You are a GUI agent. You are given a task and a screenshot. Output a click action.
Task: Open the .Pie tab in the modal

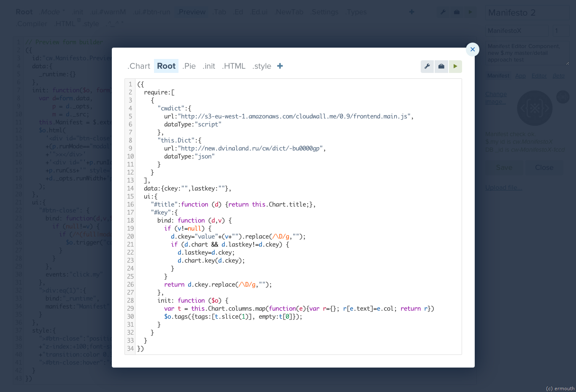pyautogui.click(x=189, y=66)
